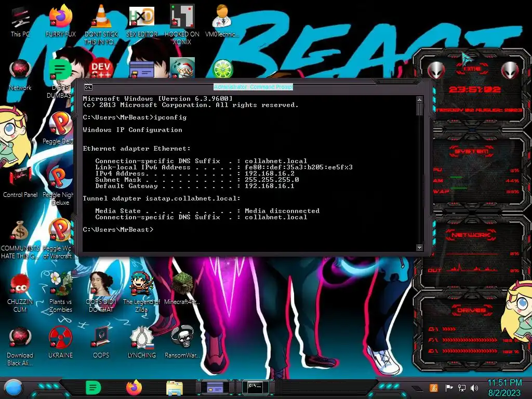Open Action Center flag in tray
The width and height of the screenshot is (532, 399).
(x=449, y=388)
